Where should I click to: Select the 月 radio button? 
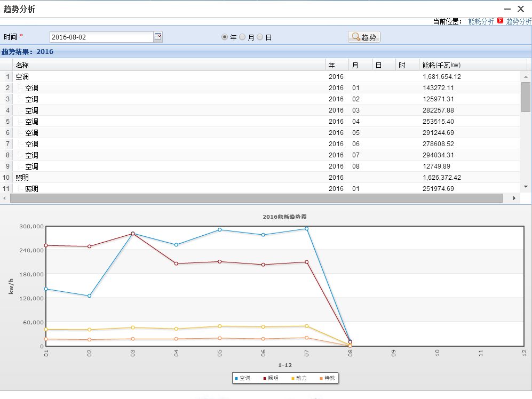pyautogui.click(x=242, y=37)
